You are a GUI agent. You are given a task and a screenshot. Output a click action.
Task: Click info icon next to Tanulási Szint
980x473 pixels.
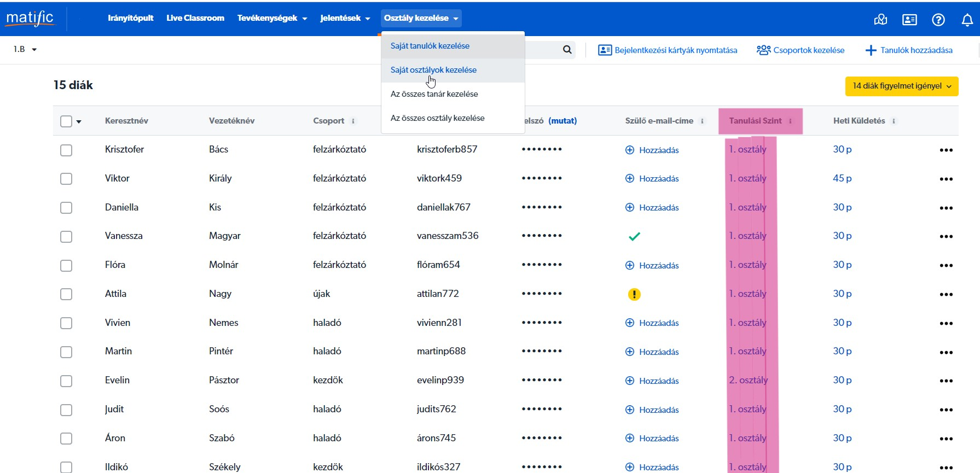coord(790,121)
